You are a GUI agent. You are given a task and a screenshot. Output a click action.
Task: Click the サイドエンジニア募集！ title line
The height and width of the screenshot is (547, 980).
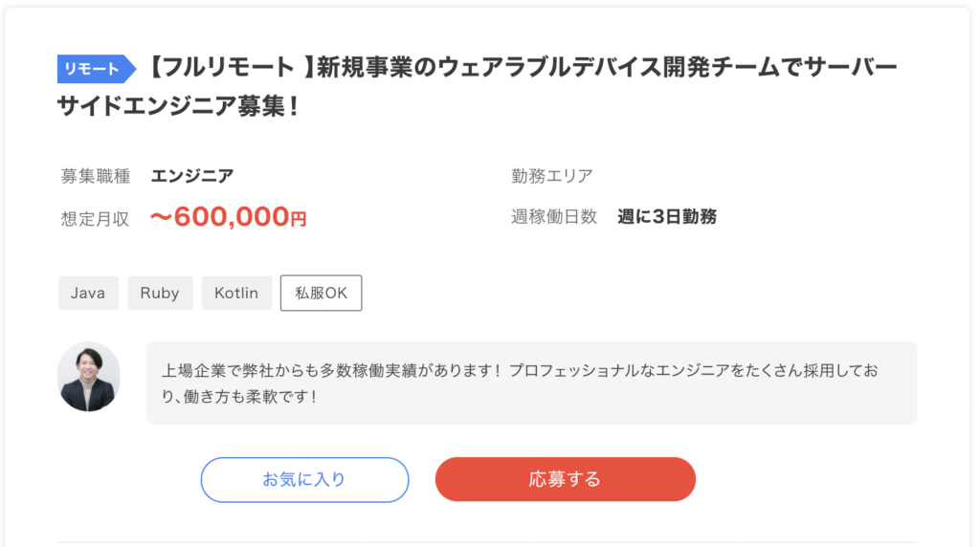click(177, 105)
